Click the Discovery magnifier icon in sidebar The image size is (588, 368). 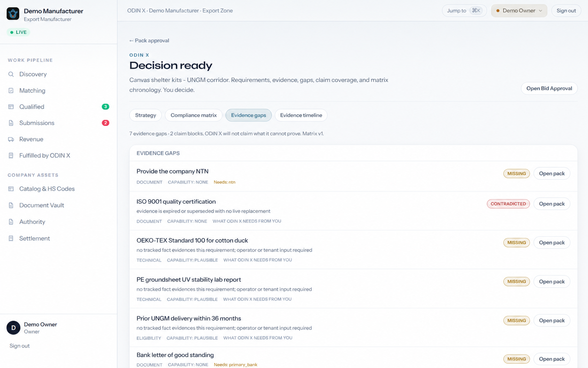[11, 74]
